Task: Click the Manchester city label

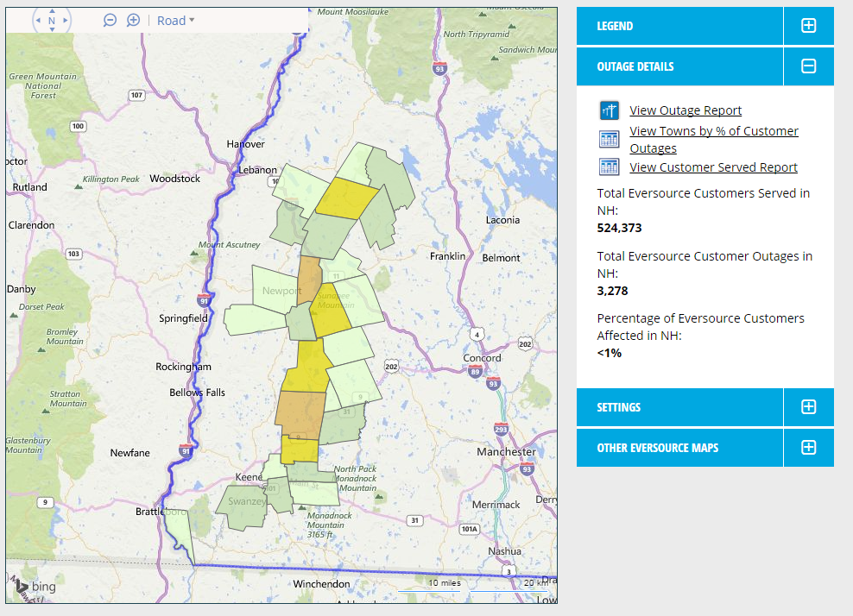Action: click(x=507, y=452)
